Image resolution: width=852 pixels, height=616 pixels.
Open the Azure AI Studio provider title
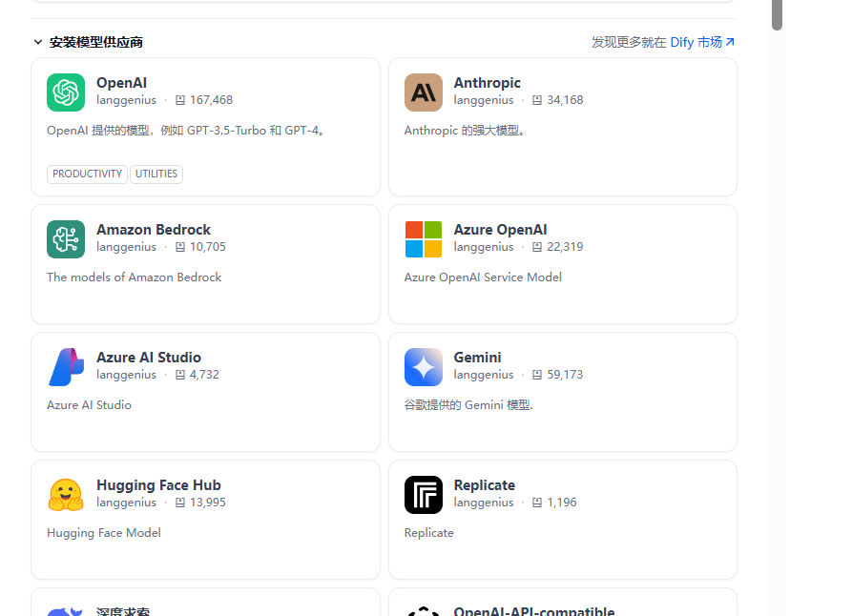149,358
